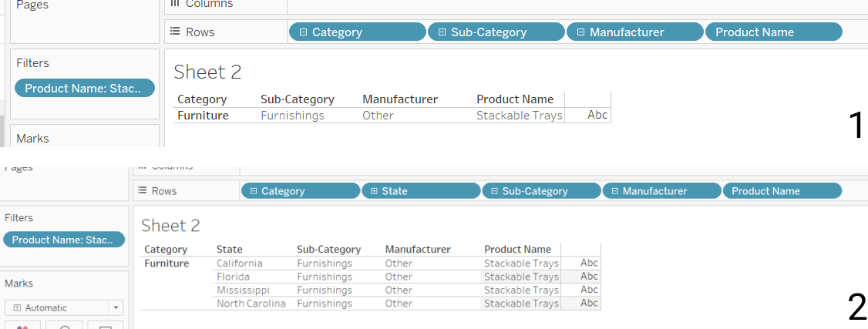This screenshot has height=329, width=868.
Task: Collapse Sub-Category pill via its minus icon in view 1
Action: (x=442, y=32)
